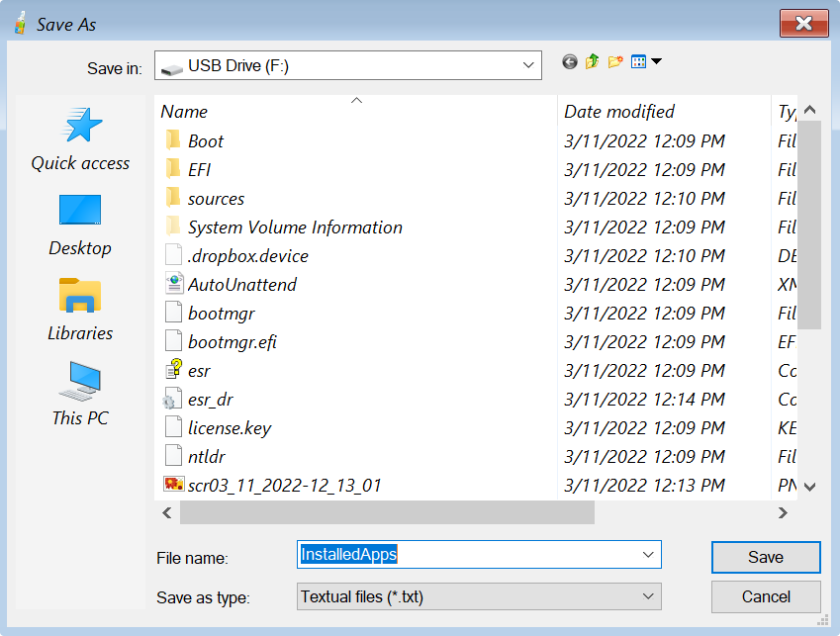Sort by Date modified column
Viewport: 840px width, 636px height.
click(x=619, y=112)
